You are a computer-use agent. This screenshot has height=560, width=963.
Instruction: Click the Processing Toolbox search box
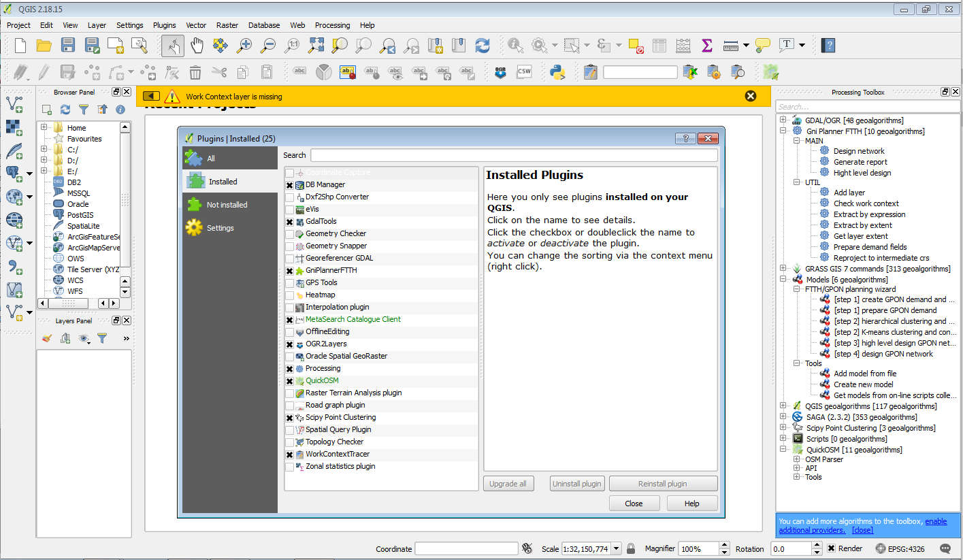point(867,107)
